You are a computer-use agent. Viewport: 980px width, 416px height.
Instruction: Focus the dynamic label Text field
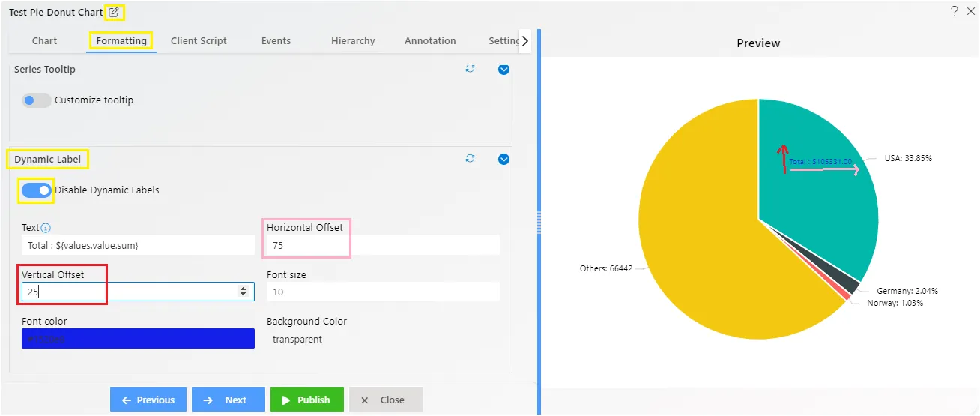pos(138,245)
